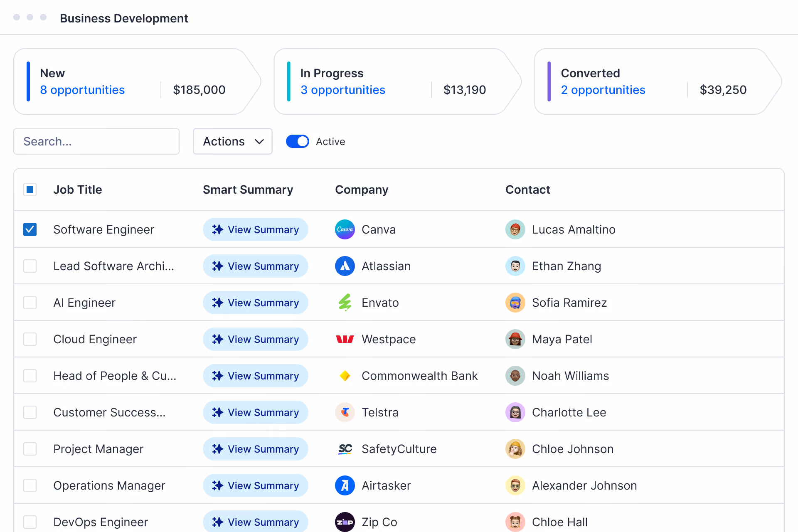
Task: Uncheck the Software Engineer row checkbox
Action: pos(30,229)
